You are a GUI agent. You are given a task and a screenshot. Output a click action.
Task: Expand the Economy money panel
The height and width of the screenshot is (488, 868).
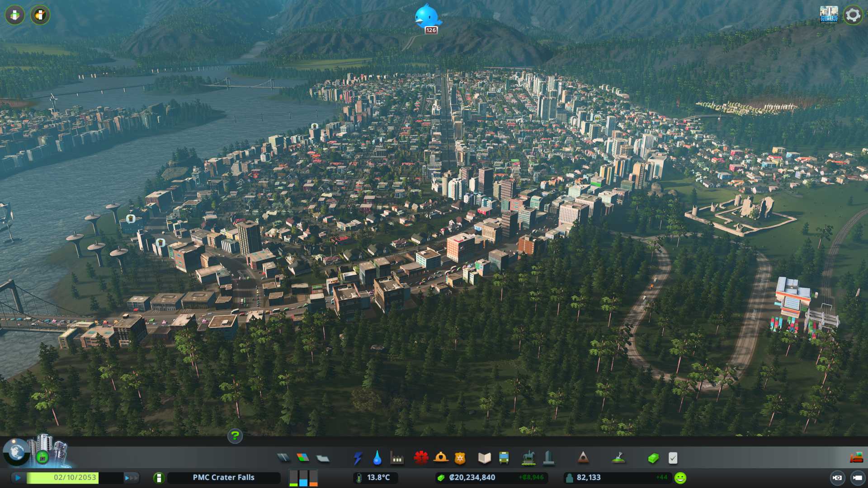click(x=653, y=458)
